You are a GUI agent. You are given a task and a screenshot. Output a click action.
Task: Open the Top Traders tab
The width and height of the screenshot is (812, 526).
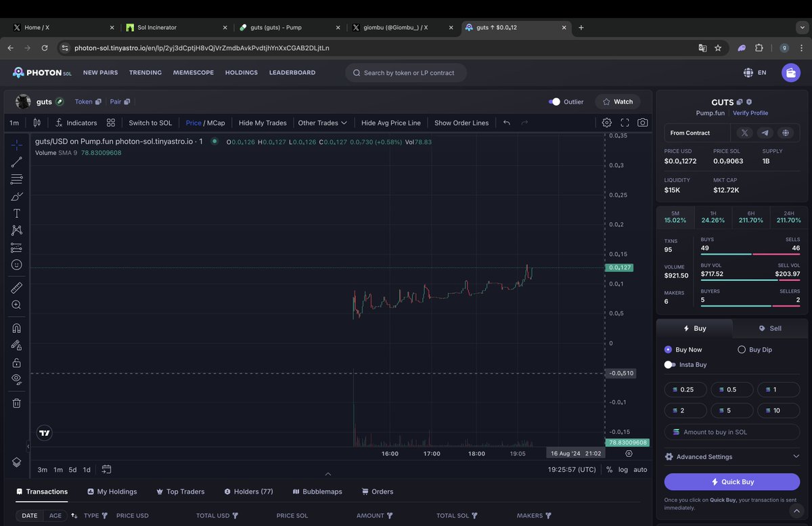point(180,491)
